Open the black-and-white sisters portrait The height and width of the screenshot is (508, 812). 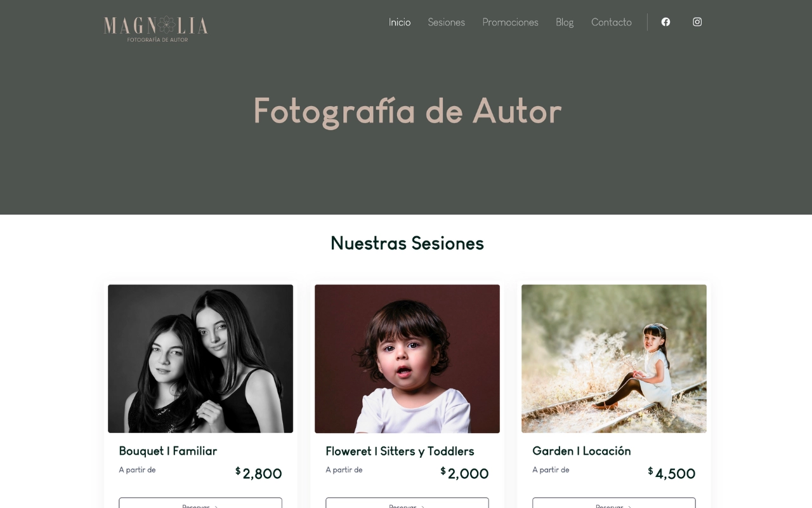coord(200,359)
